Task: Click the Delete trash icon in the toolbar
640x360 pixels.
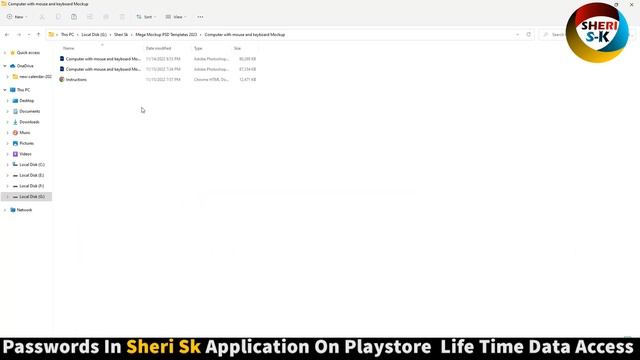Action: [122, 17]
